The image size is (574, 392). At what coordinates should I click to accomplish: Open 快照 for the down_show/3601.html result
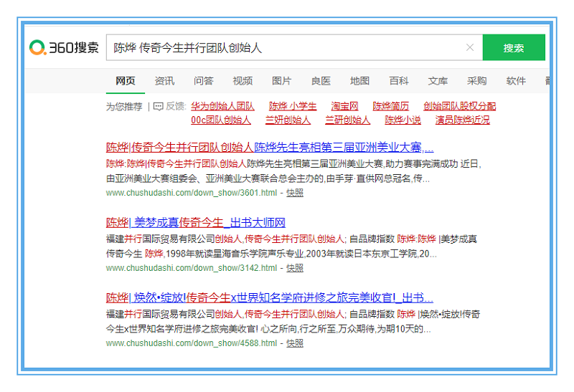point(294,193)
